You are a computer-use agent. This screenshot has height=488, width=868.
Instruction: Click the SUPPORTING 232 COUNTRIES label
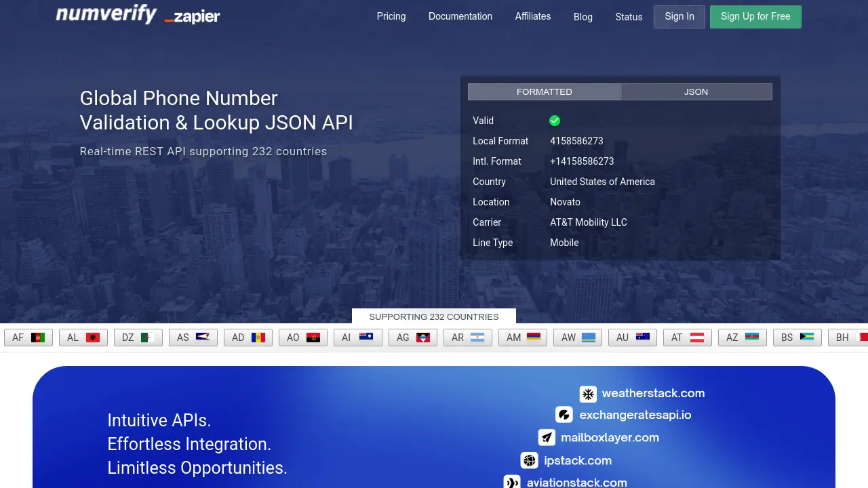[434, 317]
